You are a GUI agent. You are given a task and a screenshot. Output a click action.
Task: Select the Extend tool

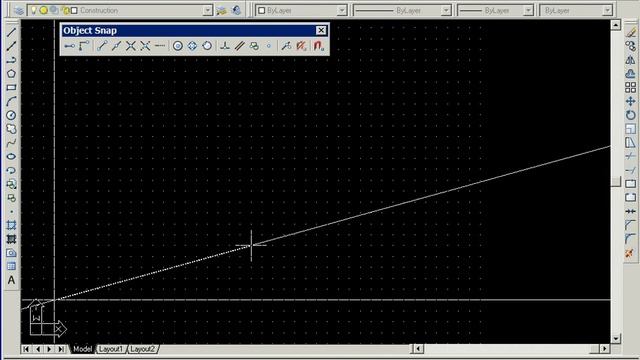click(630, 170)
